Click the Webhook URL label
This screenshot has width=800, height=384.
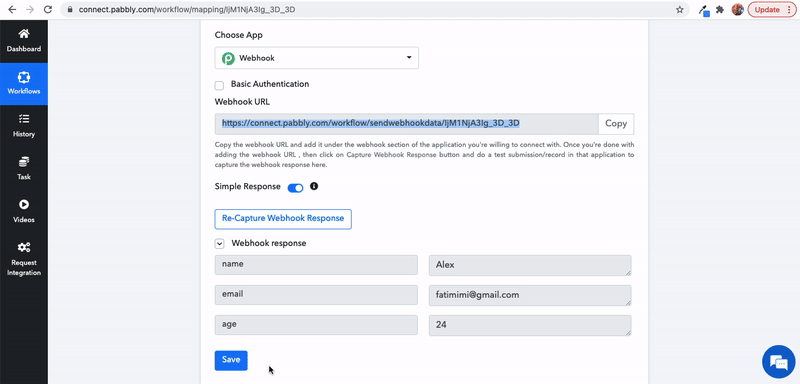click(242, 101)
